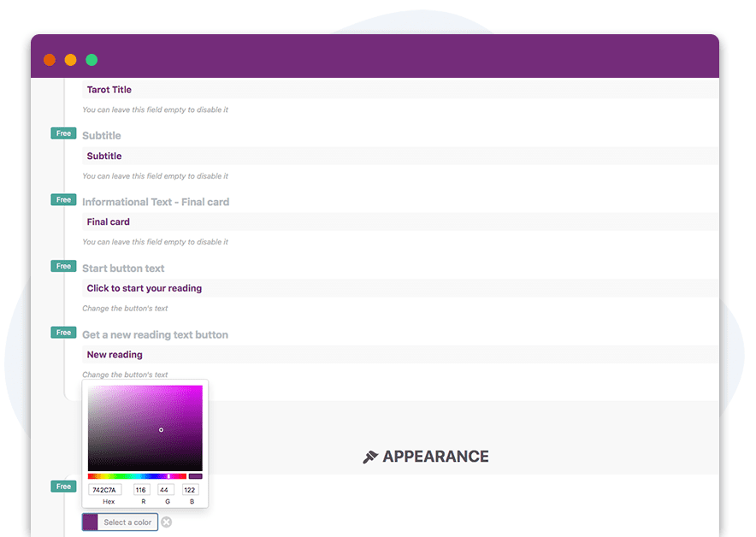Edit the 'Click to start your reading' field
Viewport: 756px width, 537px height.
(x=400, y=288)
